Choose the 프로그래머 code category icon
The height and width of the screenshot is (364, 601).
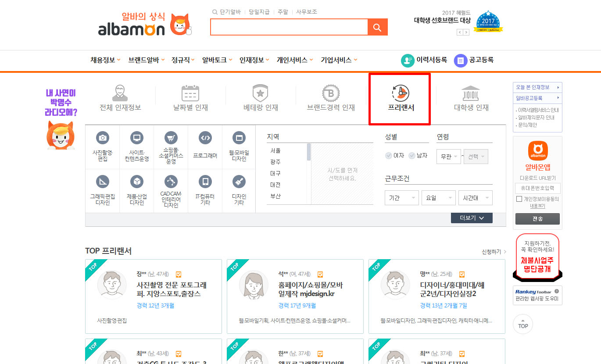tap(205, 138)
